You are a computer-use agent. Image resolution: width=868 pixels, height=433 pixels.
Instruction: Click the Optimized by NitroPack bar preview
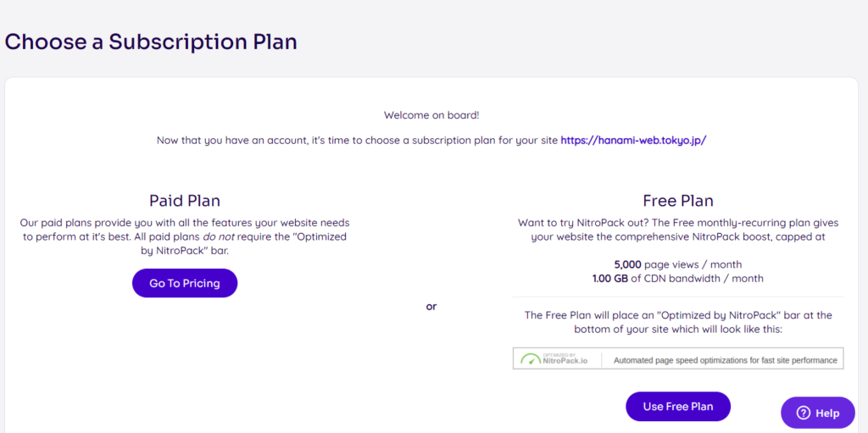coord(678,358)
